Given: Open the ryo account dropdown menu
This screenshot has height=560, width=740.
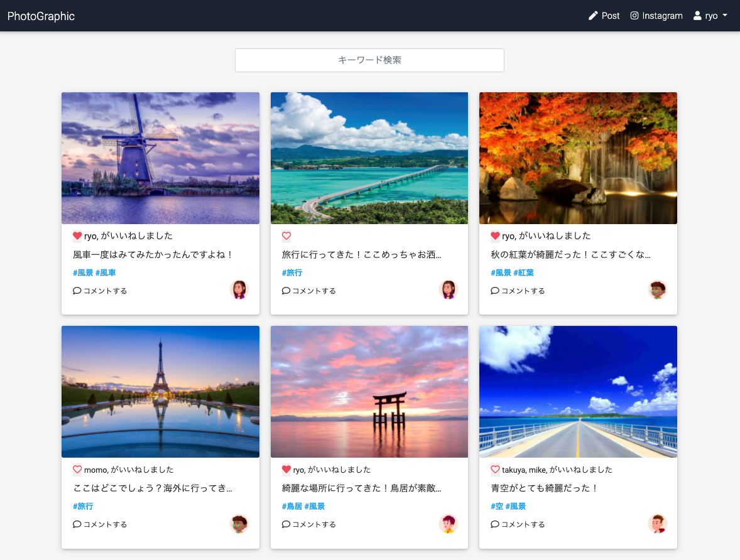Looking at the screenshot, I should (710, 15).
